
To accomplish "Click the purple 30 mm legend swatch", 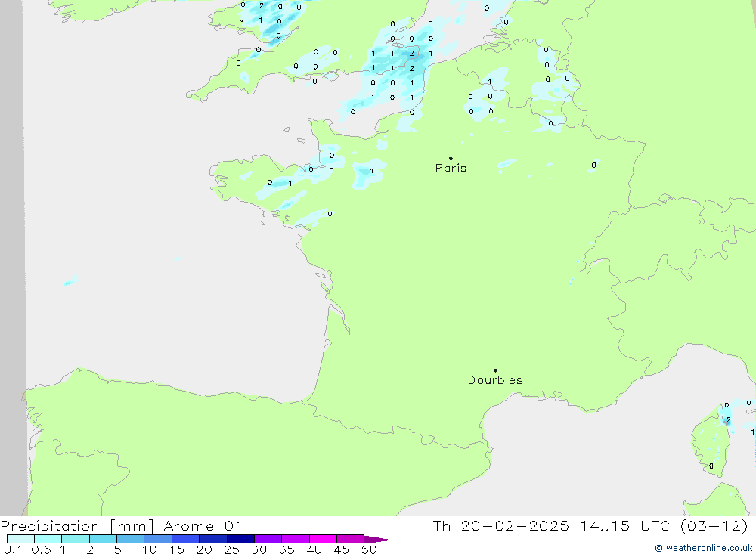I will (268, 539).
